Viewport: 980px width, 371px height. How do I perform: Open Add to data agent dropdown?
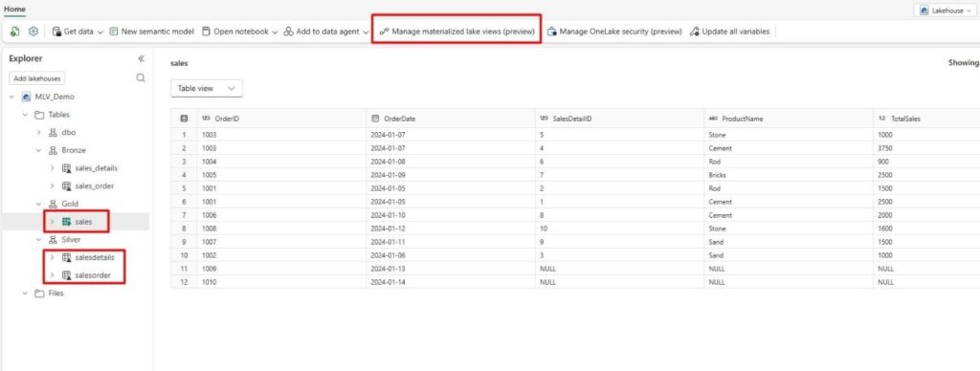(325, 32)
